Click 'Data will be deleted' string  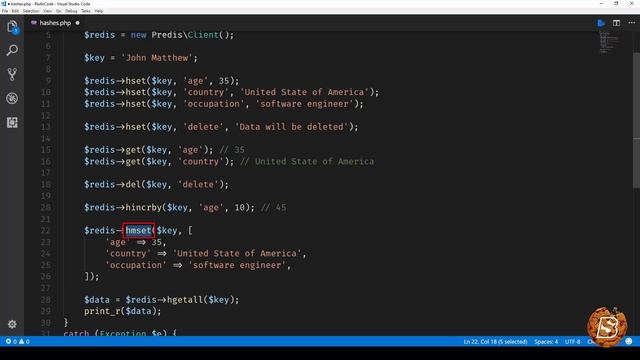(x=291, y=127)
